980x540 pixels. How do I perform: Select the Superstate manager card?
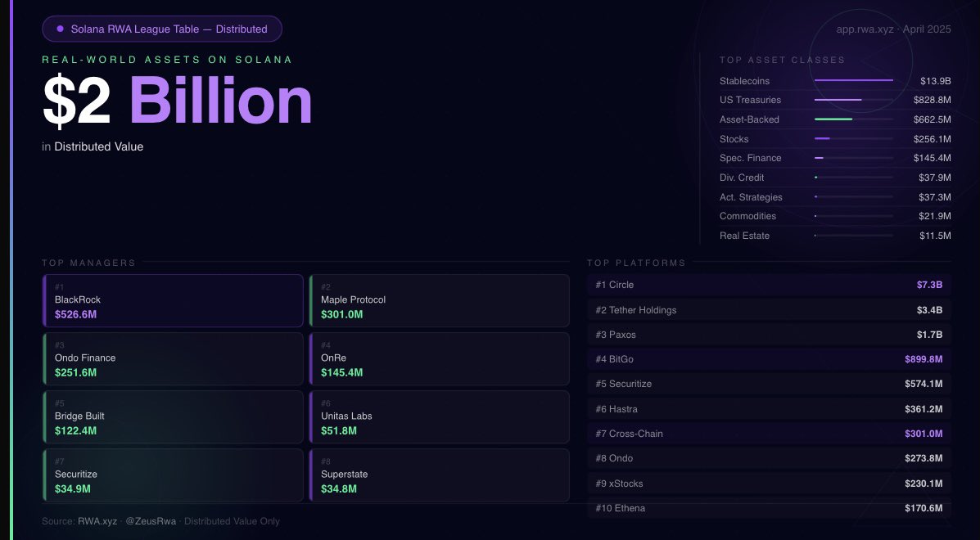pyautogui.click(x=439, y=475)
